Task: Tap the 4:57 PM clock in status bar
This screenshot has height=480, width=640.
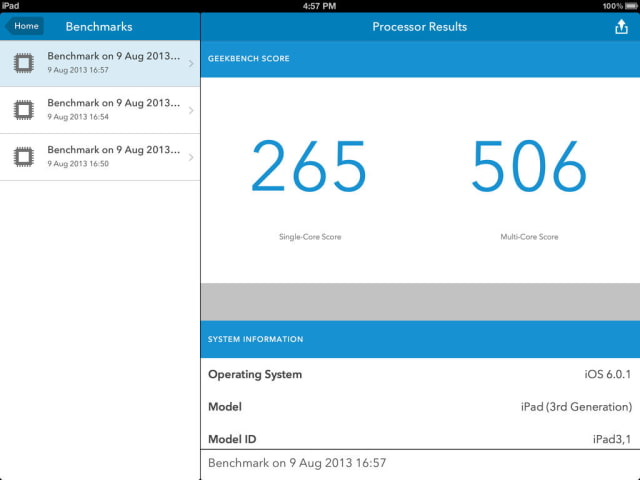Action: (x=320, y=6)
